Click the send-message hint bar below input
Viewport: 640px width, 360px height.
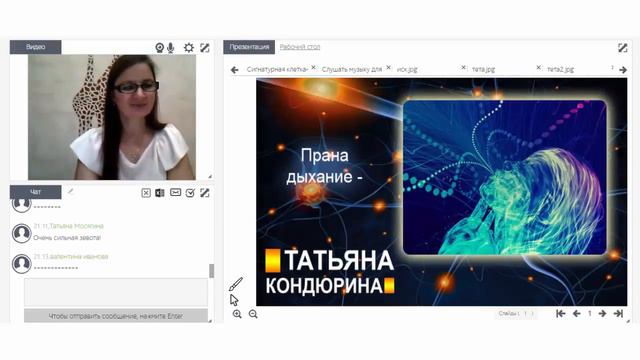coord(116,316)
